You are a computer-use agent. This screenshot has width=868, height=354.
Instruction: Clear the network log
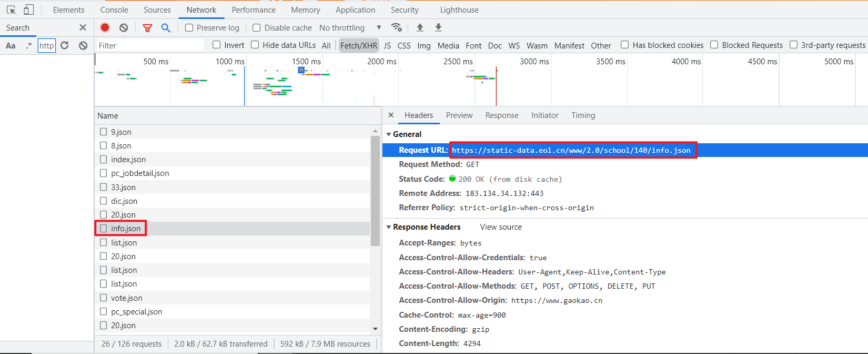pos(124,27)
